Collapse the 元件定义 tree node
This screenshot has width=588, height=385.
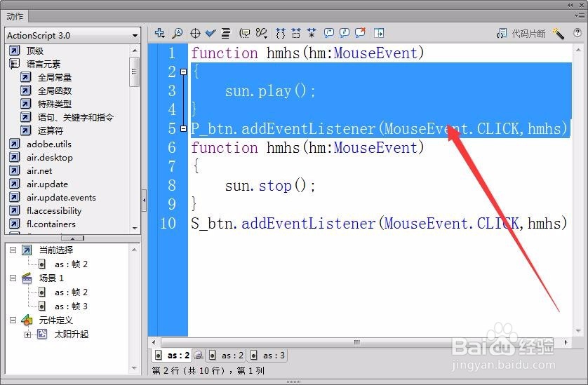click(13, 320)
